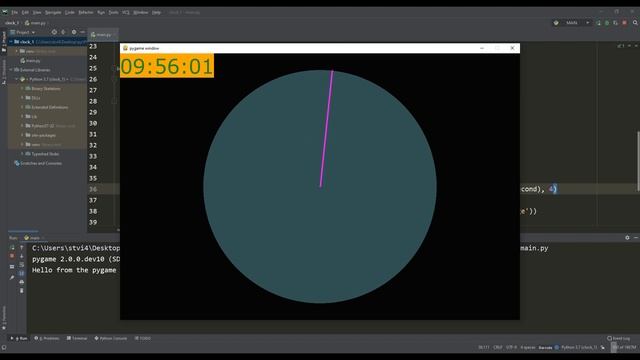Open the Run menu in menu bar
640x360 pixels.
coord(101,12)
